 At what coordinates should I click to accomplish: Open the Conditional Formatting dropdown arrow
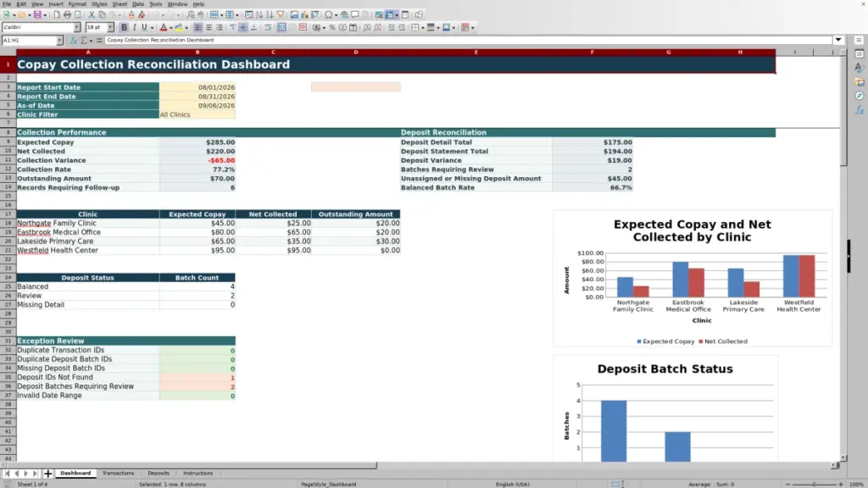point(472,28)
